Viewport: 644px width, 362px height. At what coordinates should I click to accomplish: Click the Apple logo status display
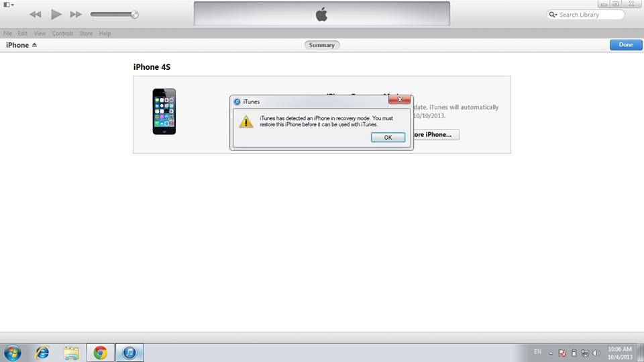pos(322,14)
